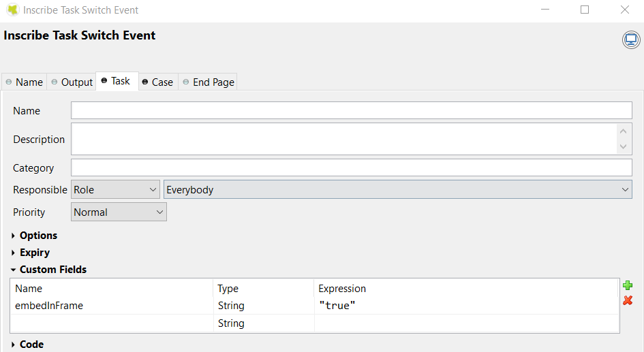The height and width of the screenshot is (352, 644).
Task: Collapse the Custom Fields section
Action: [52, 270]
